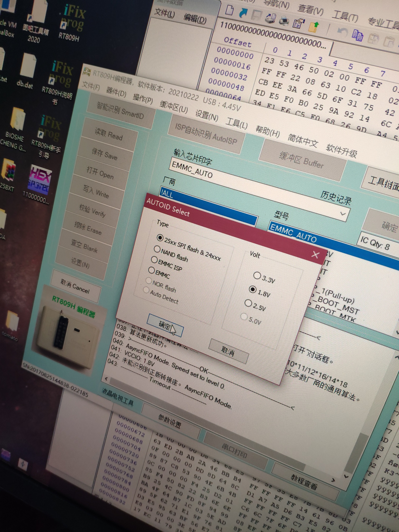Click the log scroll-left arrow

click(x=106, y=379)
